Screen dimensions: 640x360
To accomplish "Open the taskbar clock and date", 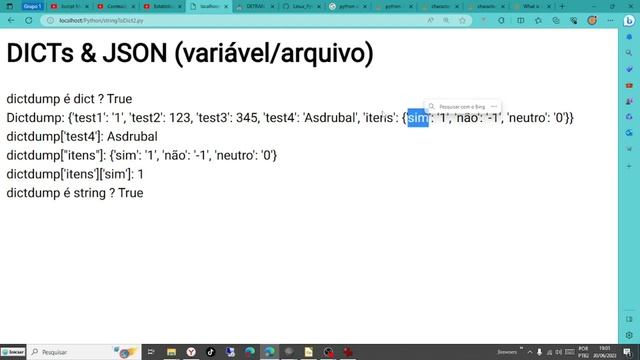I will 604,352.
